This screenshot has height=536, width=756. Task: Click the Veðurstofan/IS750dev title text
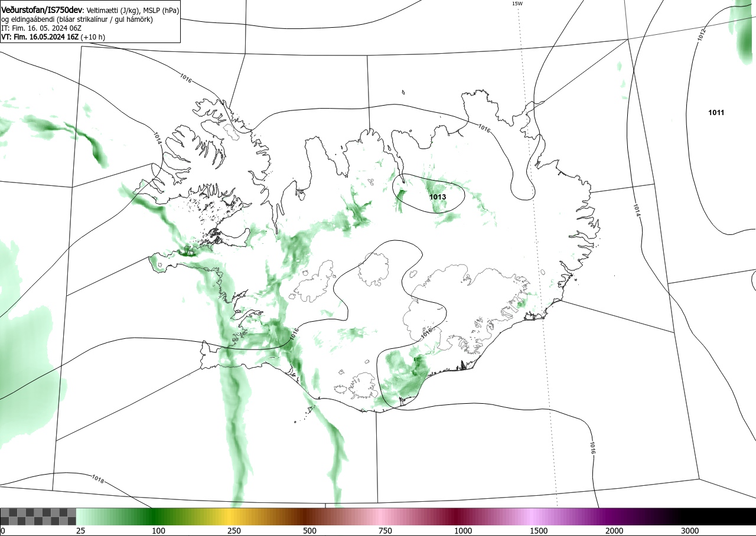[x=43, y=9]
